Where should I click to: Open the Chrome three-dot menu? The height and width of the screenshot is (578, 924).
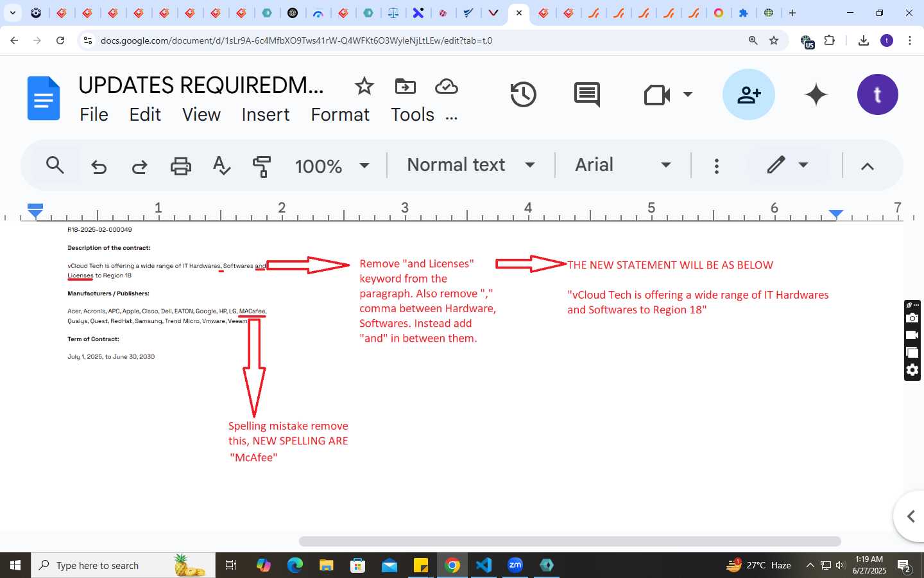pos(910,40)
